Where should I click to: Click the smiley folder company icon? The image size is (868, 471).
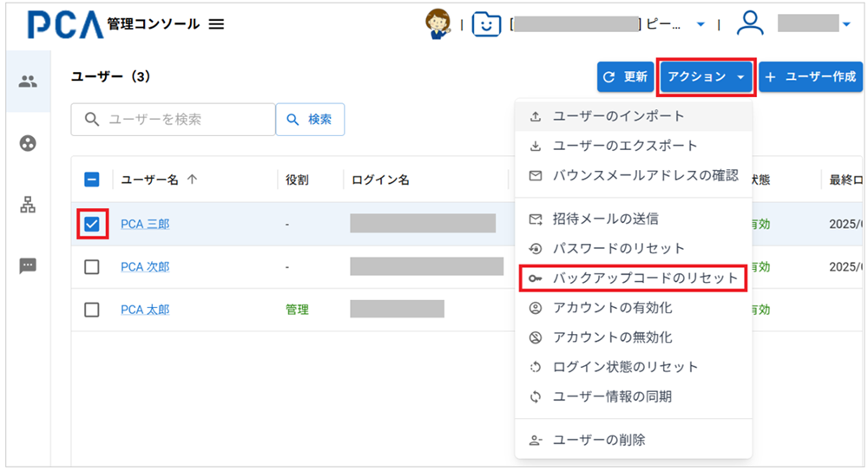point(486,24)
